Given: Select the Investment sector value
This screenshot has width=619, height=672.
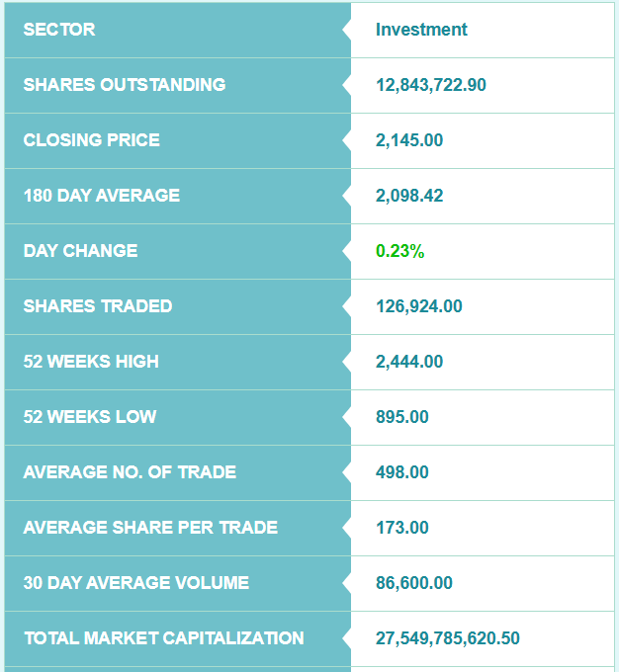Looking at the screenshot, I should [421, 30].
